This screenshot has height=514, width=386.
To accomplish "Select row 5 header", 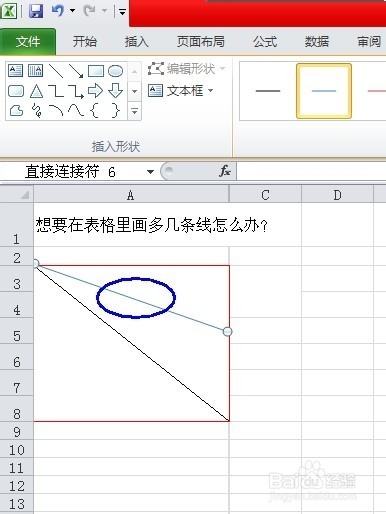I will coord(16,331).
